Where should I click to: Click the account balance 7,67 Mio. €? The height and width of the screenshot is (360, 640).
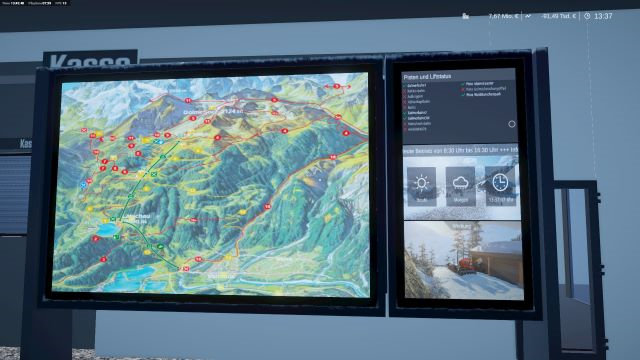point(503,16)
